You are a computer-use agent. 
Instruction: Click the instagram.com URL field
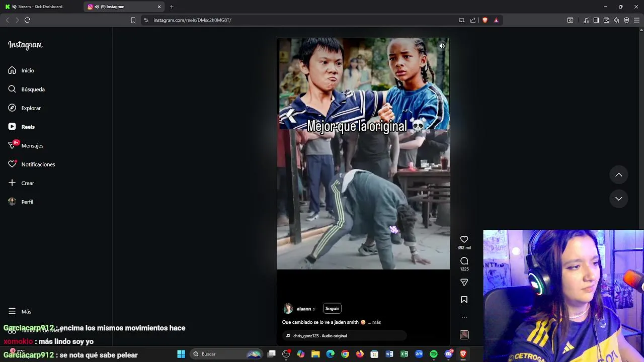[x=302, y=20]
